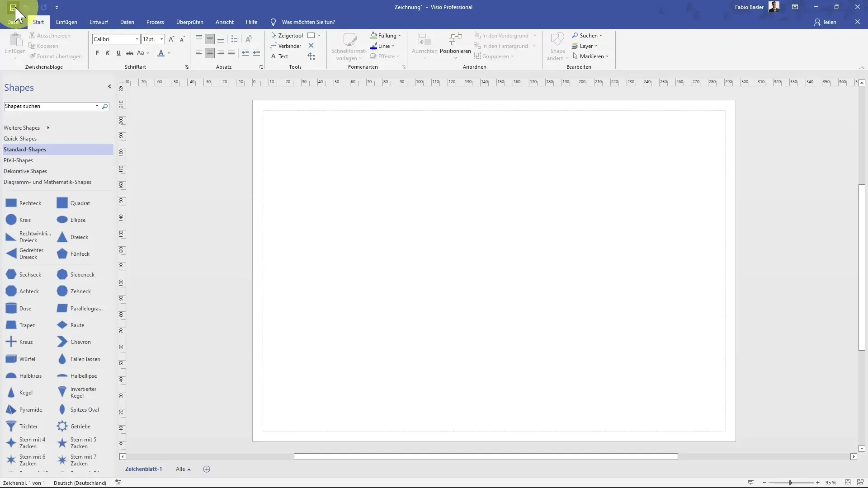Pick the Würfel cube shape
The height and width of the screenshot is (488, 868).
tap(20, 359)
